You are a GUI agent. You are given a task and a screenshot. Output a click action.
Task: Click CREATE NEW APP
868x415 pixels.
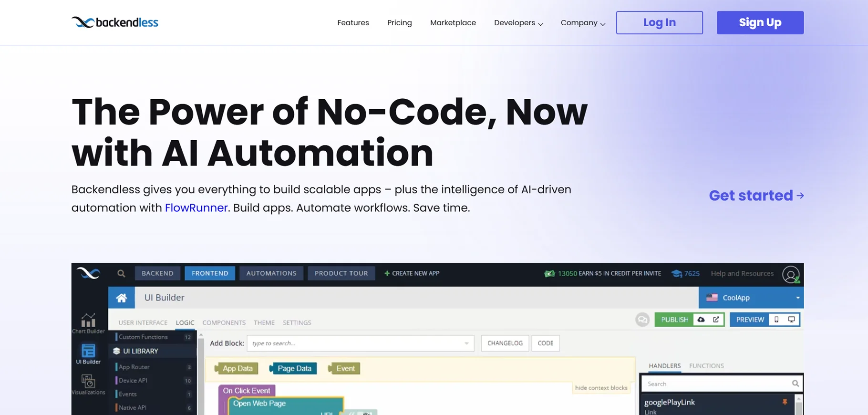412,273
